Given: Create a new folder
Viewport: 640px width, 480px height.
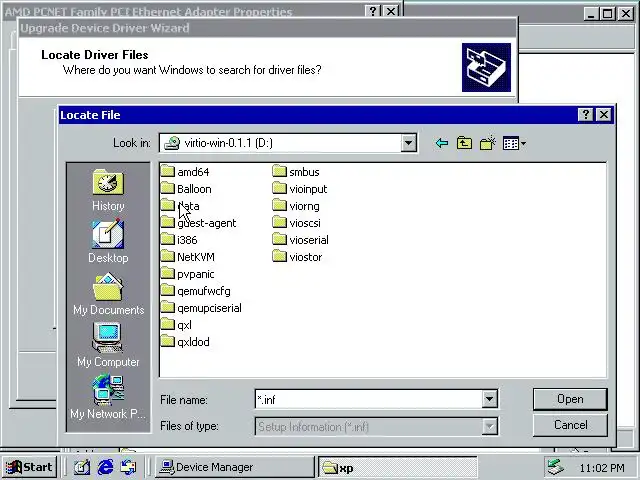Looking at the screenshot, I should click(x=488, y=143).
